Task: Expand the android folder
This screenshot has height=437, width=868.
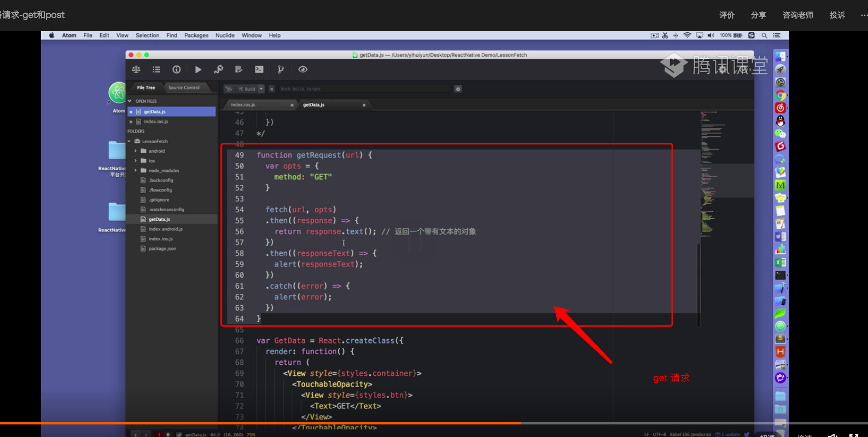Action: click(x=136, y=151)
